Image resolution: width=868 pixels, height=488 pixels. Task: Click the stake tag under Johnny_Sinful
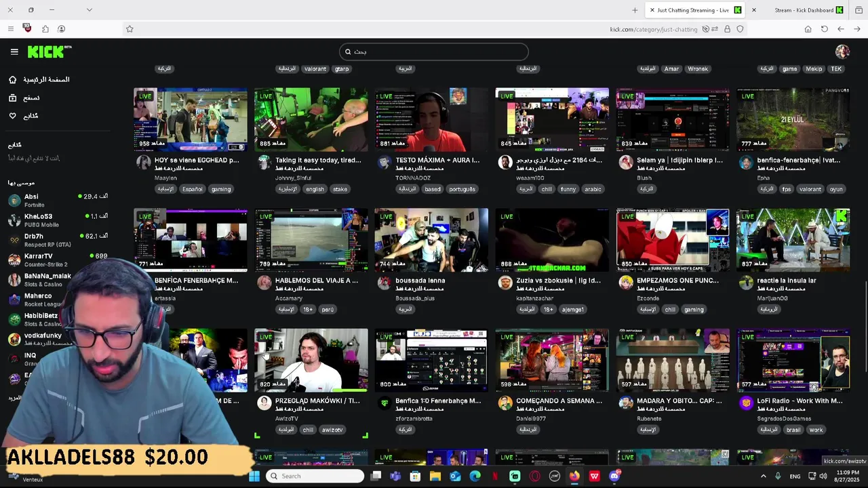[x=340, y=189]
